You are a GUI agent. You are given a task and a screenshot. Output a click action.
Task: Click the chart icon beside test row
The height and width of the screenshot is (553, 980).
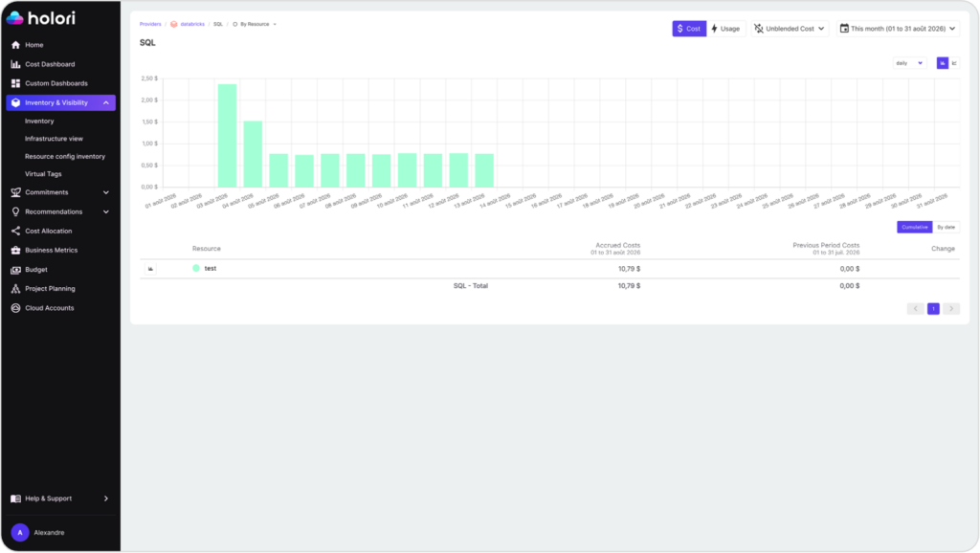150,269
